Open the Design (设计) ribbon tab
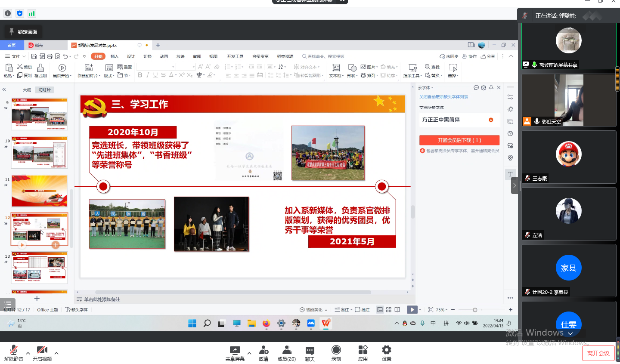The height and width of the screenshot is (364, 620). point(131,56)
